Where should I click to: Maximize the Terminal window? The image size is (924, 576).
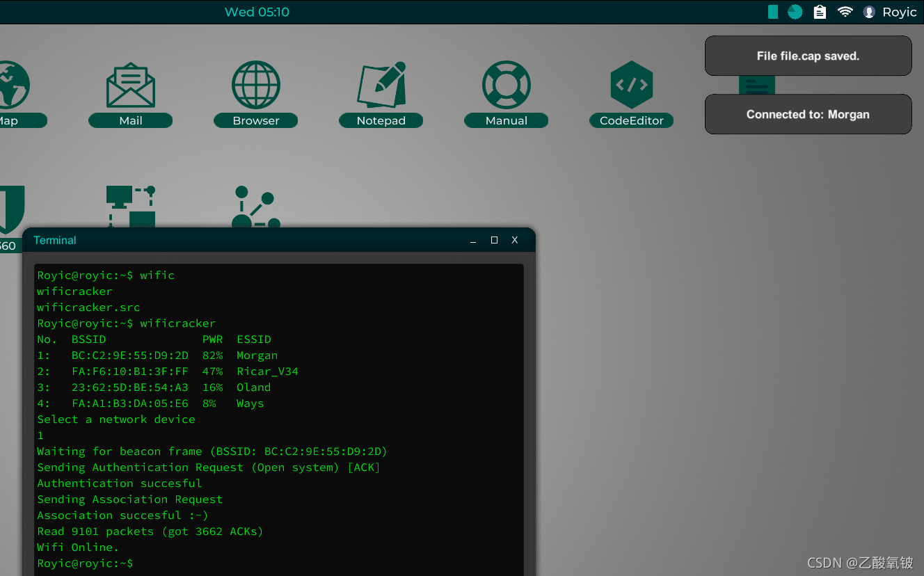(494, 240)
